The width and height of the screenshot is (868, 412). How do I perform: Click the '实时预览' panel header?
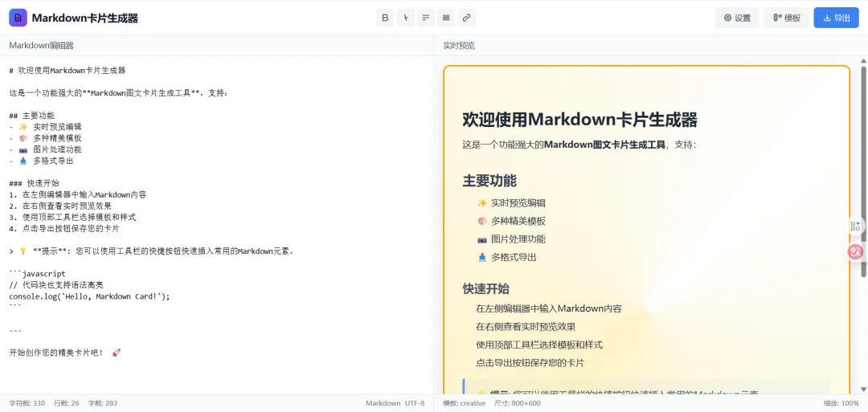pyautogui.click(x=459, y=45)
